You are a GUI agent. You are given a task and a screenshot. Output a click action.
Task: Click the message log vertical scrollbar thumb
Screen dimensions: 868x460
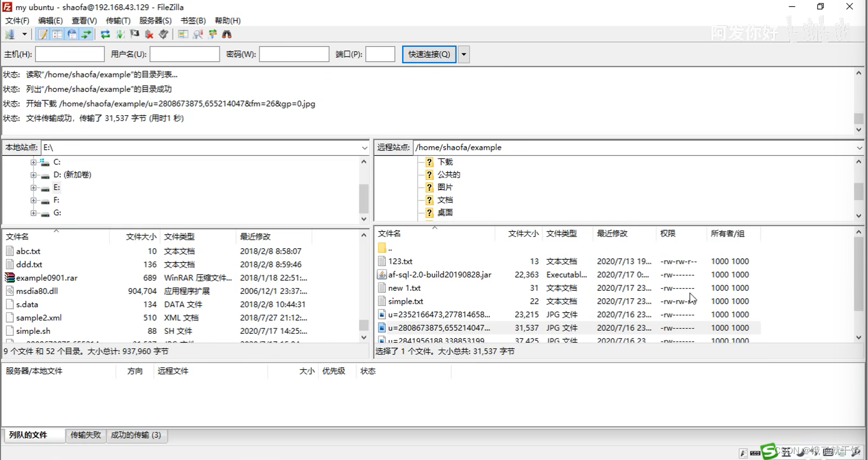858,119
